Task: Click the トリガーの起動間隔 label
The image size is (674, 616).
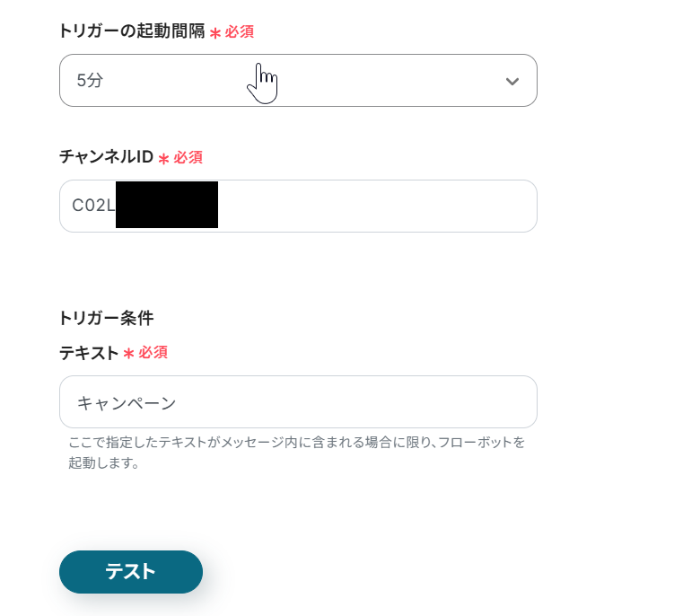Action: (x=132, y=31)
